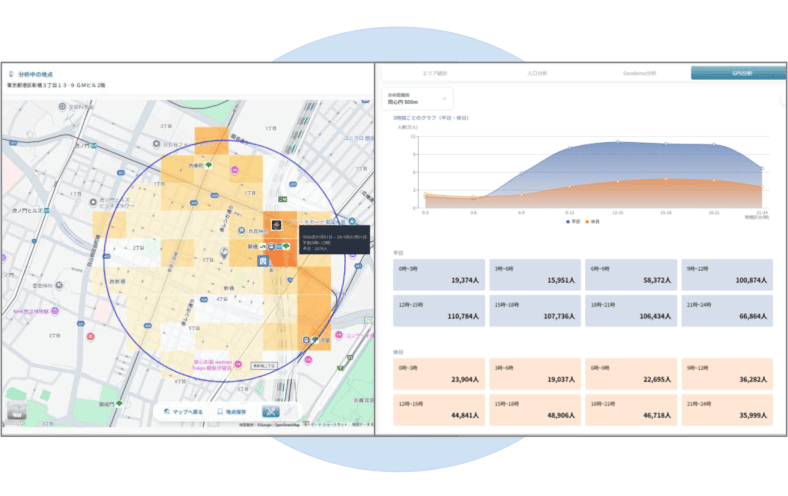The width and height of the screenshot is (788, 496).
Task: Click the pink marker near 内幸町
Action: [235, 170]
